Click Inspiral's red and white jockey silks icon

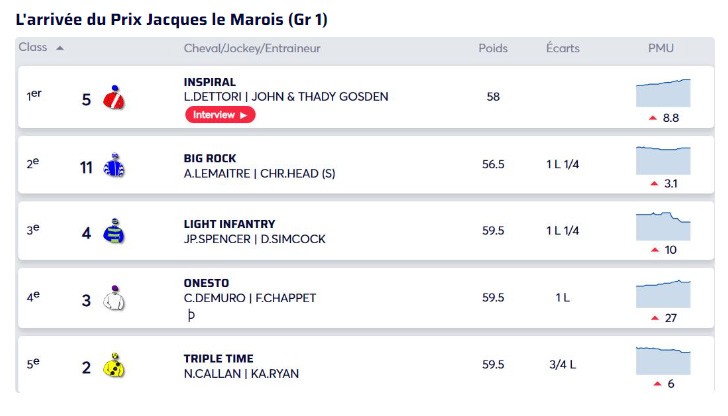point(114,98)
